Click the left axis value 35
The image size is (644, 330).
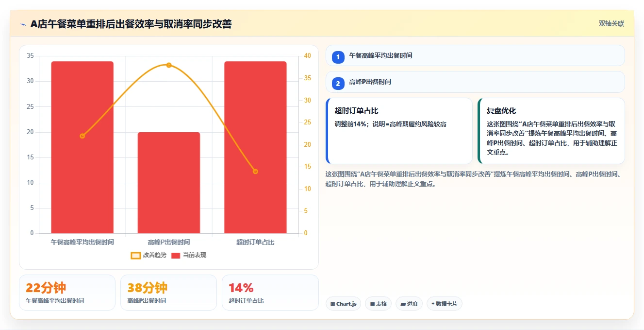coord(30,56)
